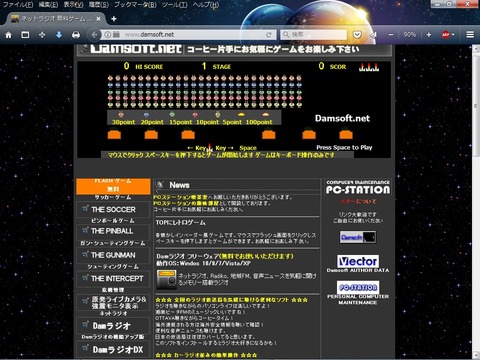Open a new tab with the plus button
Viewport: 480px width, 360px height.
(x=114, y=19)
